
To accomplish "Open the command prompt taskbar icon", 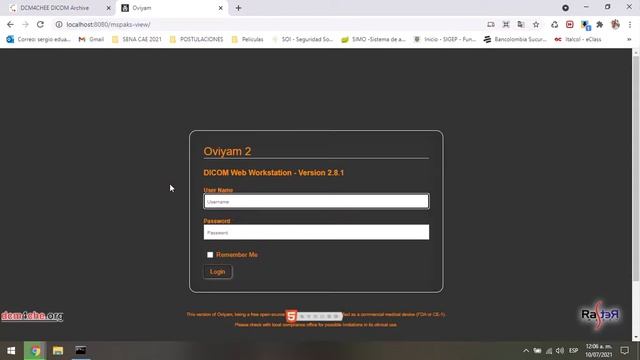I will pyautogui.click(x=81, y=351).
